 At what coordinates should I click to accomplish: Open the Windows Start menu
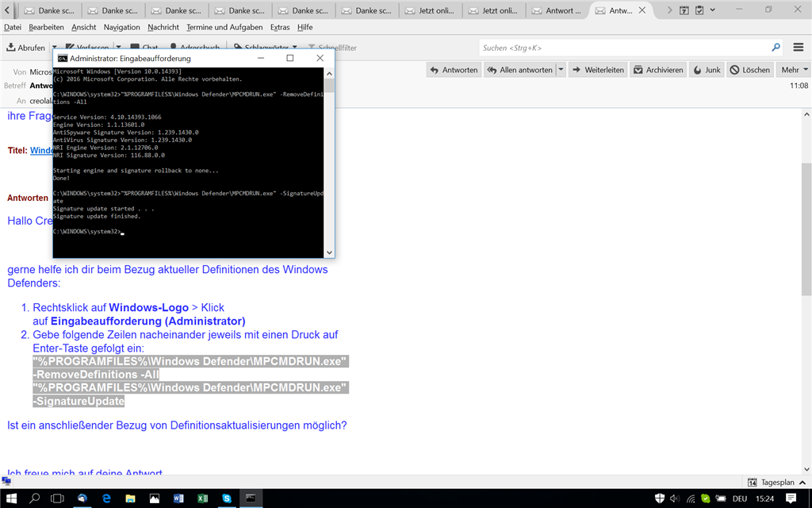10,498
